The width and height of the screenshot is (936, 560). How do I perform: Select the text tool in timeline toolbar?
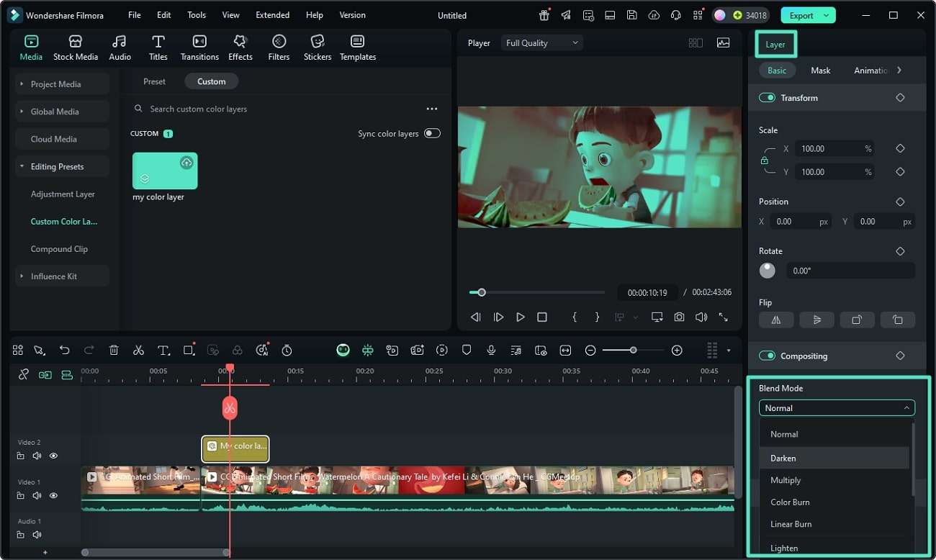point(163,351)
